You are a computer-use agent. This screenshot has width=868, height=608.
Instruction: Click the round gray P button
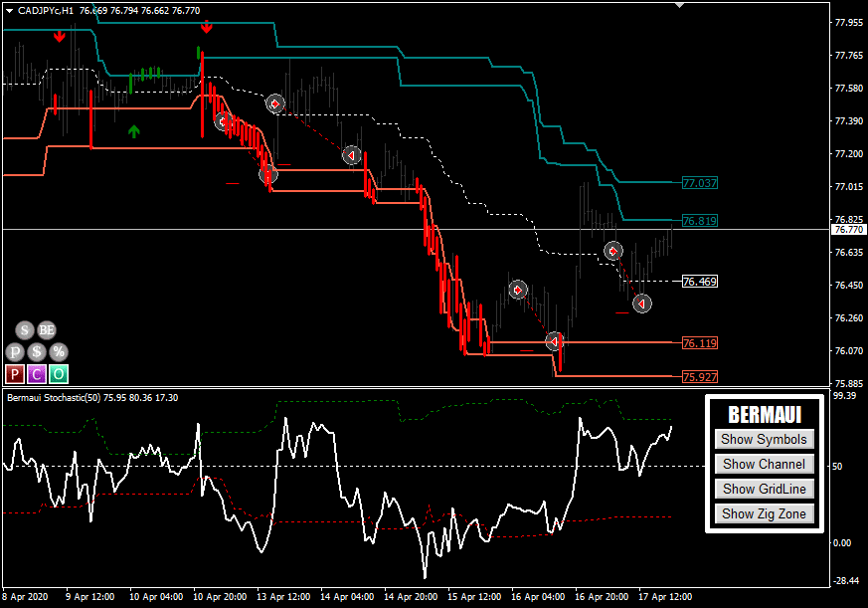[x=15, y=352]
